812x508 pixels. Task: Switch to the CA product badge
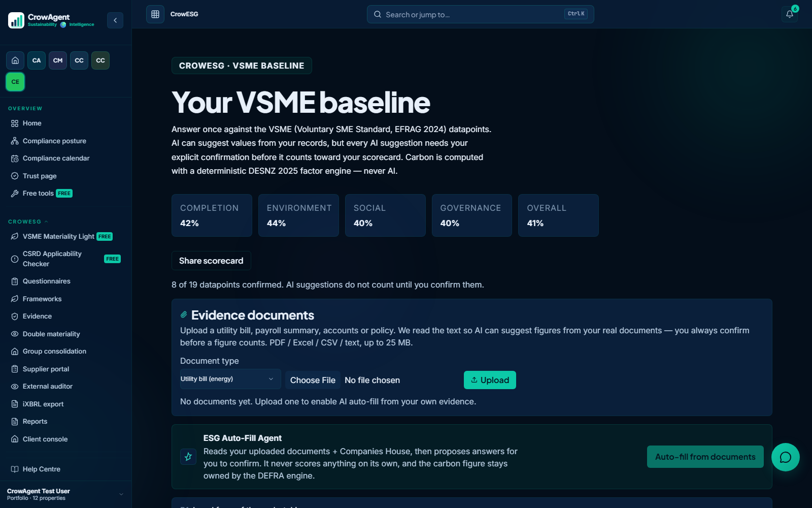[x=37, y=60]
